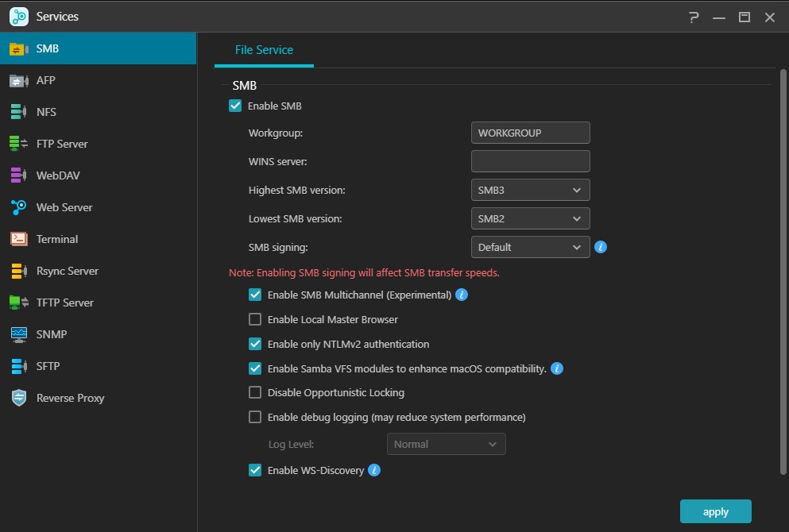The image size is (789, 532).
Task: Open Reverse Proxy shield icon
Action: tap(19, 398)
